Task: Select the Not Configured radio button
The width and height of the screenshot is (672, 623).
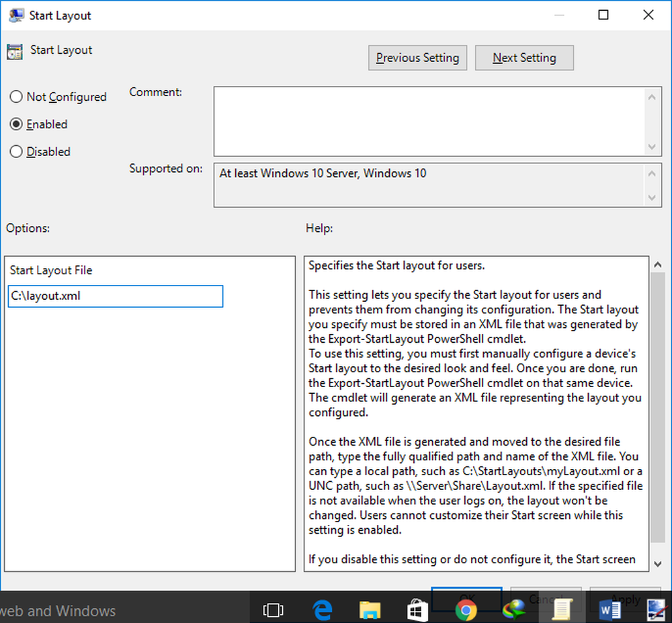Action: pyautogui.click(x=16, y=97)
